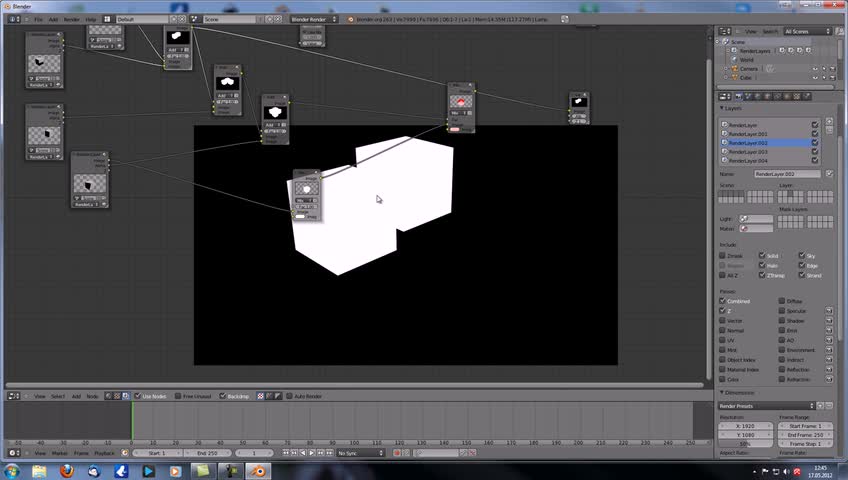Select RenderLayers item in the outliner
The image size is (848, 480).
tap(754, 51)
